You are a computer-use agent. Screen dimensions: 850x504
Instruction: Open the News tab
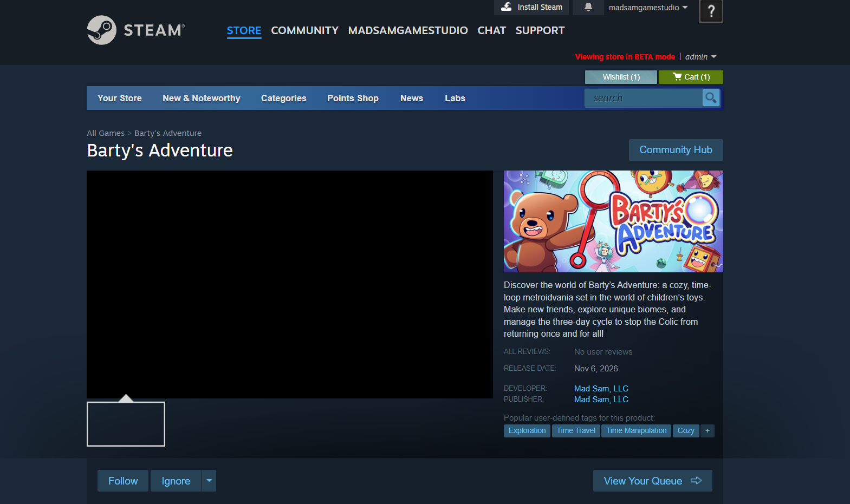point(412,98)
